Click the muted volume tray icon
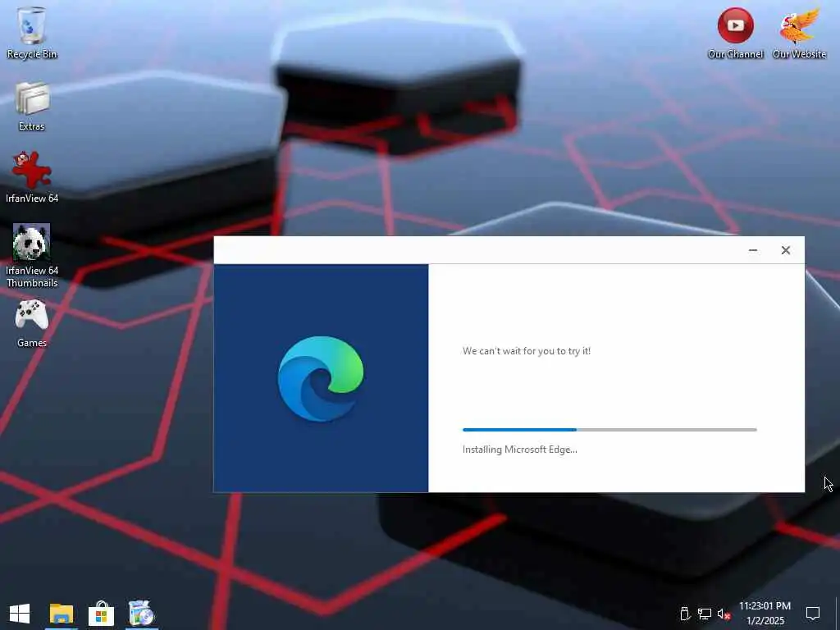 pos(724,614)
